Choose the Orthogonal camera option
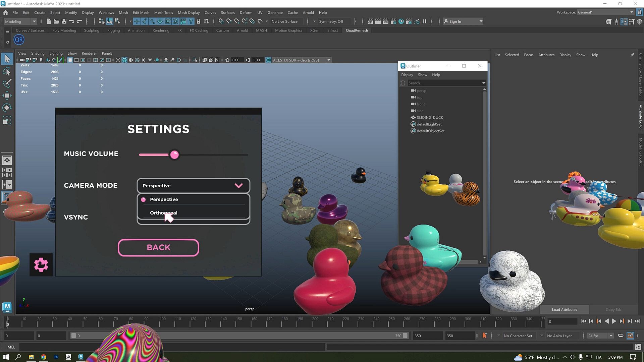The height and width of the screenshot is (362, 644). click(x=164, y=213)
